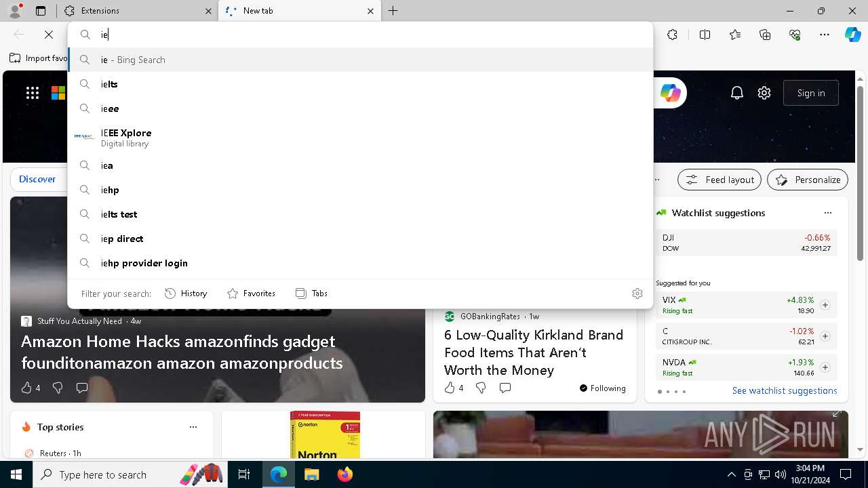Open the Personalize feed button
The width and height of the screenshot is (868, 488).
[x=808, y=180]
